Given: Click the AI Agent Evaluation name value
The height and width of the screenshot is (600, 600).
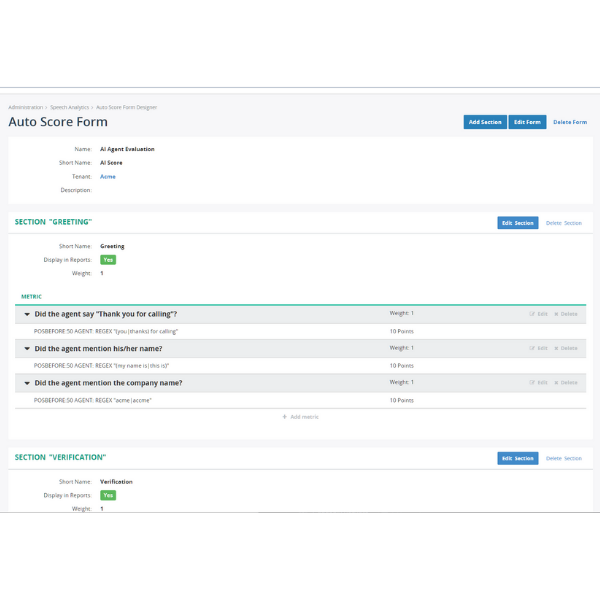Looking at the screenshot, I should [127, 149].
